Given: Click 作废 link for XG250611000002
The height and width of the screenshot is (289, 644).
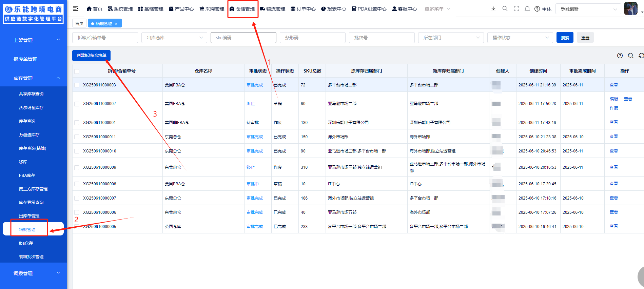Looking at the screenshot, I should tap(614, 108).
